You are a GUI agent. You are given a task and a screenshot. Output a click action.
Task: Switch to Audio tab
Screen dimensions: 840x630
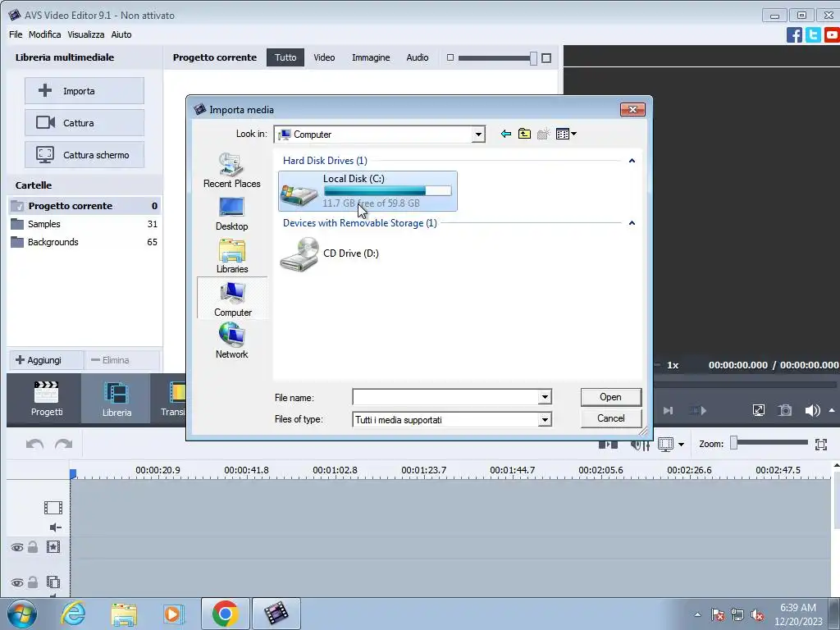click(x=418, y=57)
